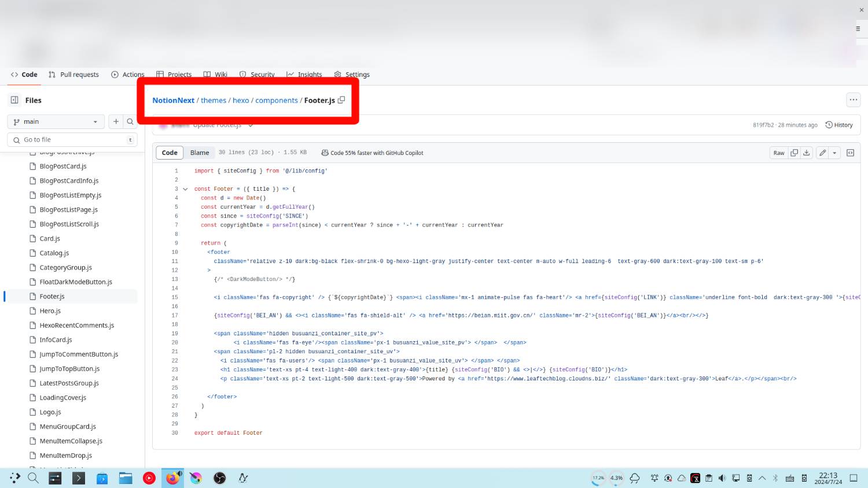Select Card.js in the file list

[50, 238]
